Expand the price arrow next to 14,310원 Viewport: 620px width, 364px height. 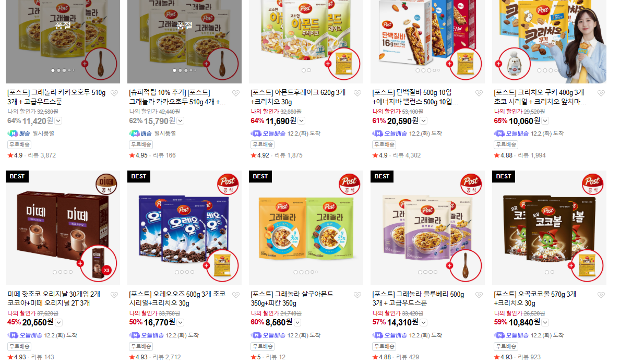pyautogui.click(x=423, y=322)
